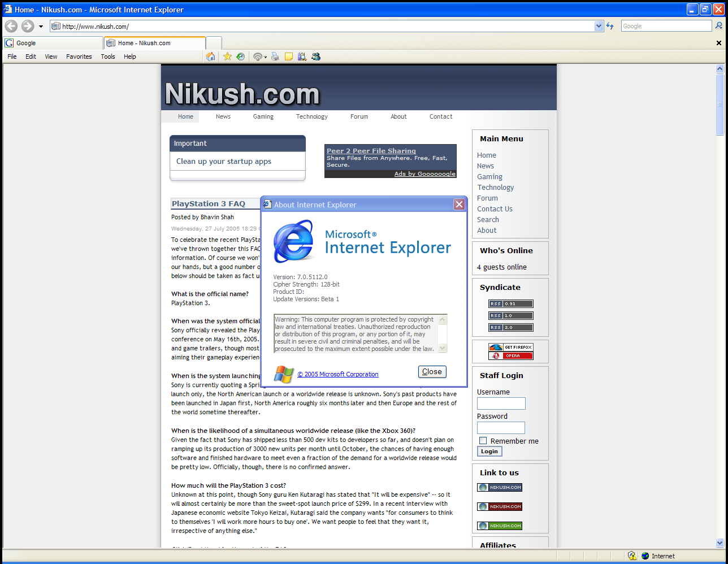
Task: Close the About Internet Explorer dialog
Action: [460, 205]
